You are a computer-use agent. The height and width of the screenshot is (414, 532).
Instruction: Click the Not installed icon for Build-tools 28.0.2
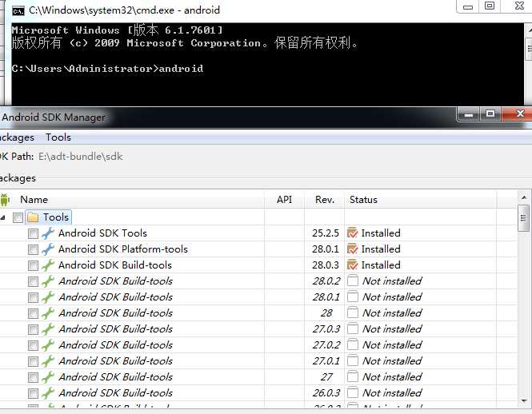pos(353,281)
